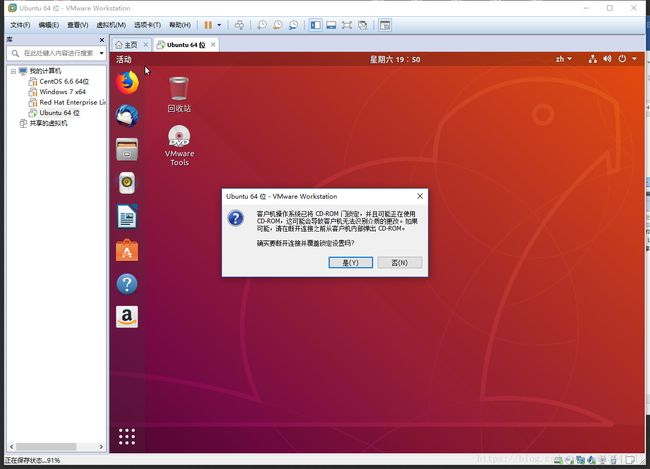
Task: Launch Thunderbird mail from the dock
Action: click(x=127, y=116)
